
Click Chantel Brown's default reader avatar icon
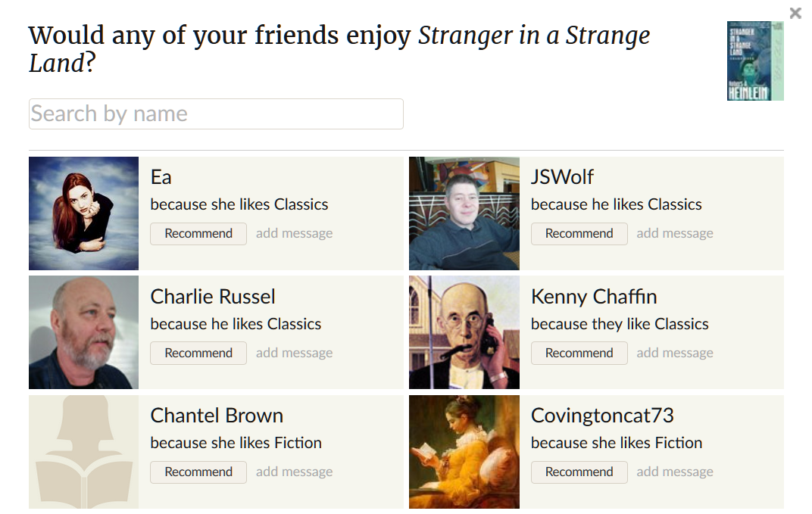[x=83, y=452]
